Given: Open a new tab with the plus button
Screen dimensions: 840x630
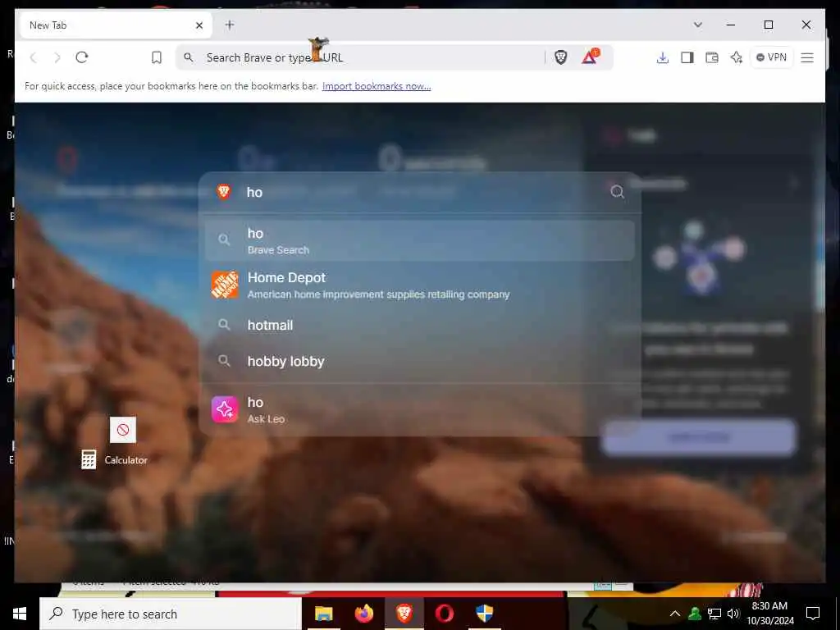Looking at the screenshot, I should (230, 25).
